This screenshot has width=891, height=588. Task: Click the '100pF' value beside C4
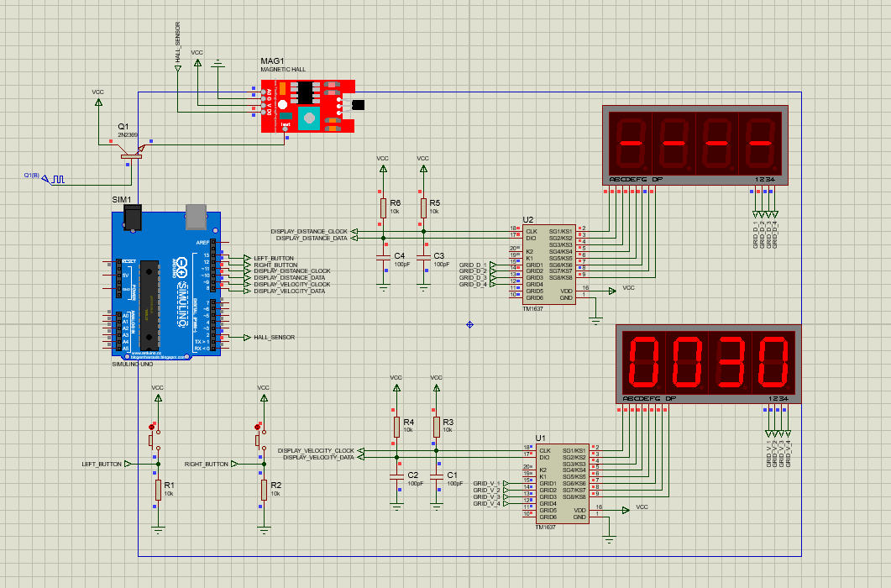pos(401,265)
